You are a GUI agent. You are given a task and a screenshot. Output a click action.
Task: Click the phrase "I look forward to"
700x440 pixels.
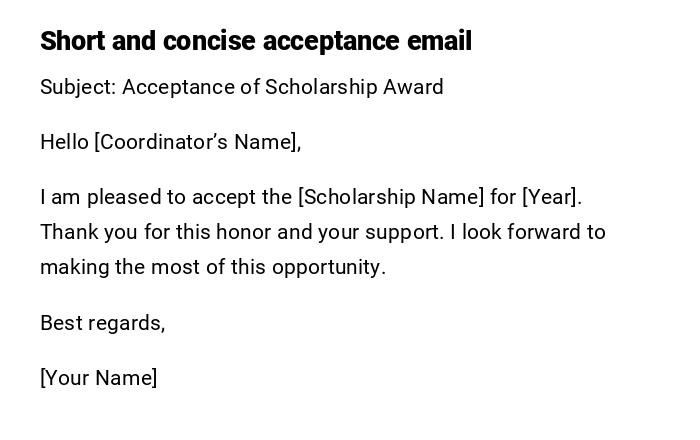528,232
